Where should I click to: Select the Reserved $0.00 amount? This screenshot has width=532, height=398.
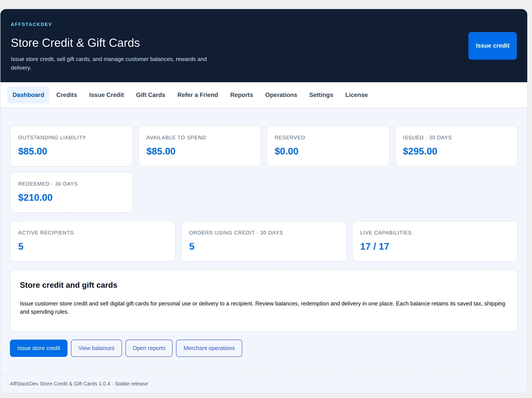286,151
